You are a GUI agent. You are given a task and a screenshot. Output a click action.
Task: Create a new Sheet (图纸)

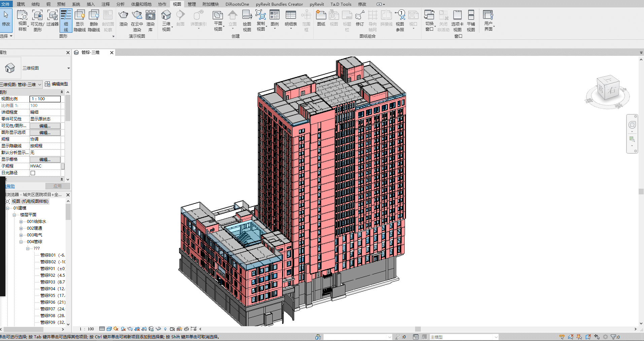click(x=321, y=18)
